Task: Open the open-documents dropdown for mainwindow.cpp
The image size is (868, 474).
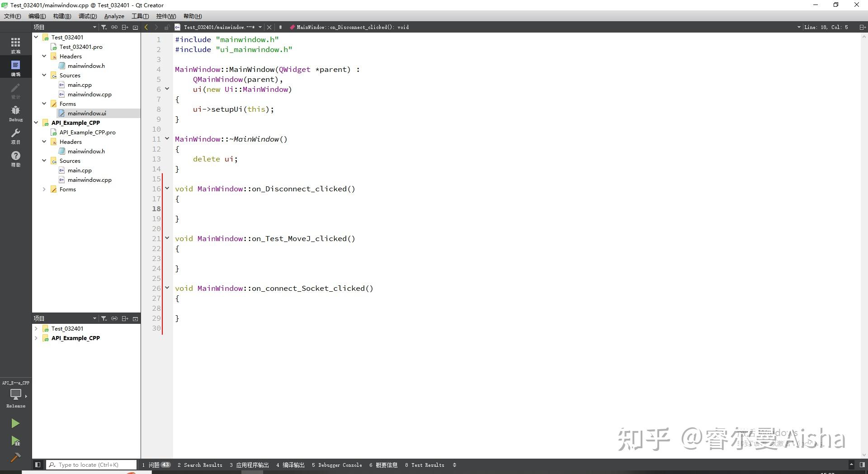Action: [260, 27]
